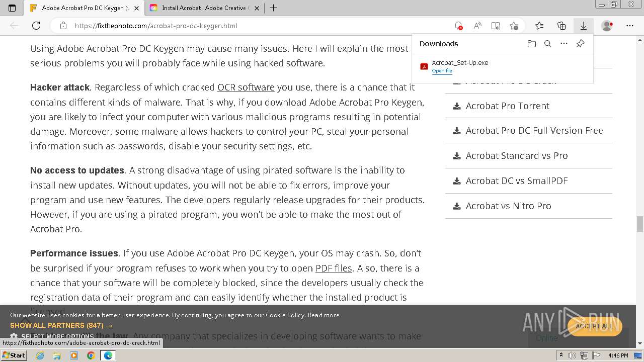
Task: Click the 4:46 PM taskbar clock
Action: click(618, 355)
